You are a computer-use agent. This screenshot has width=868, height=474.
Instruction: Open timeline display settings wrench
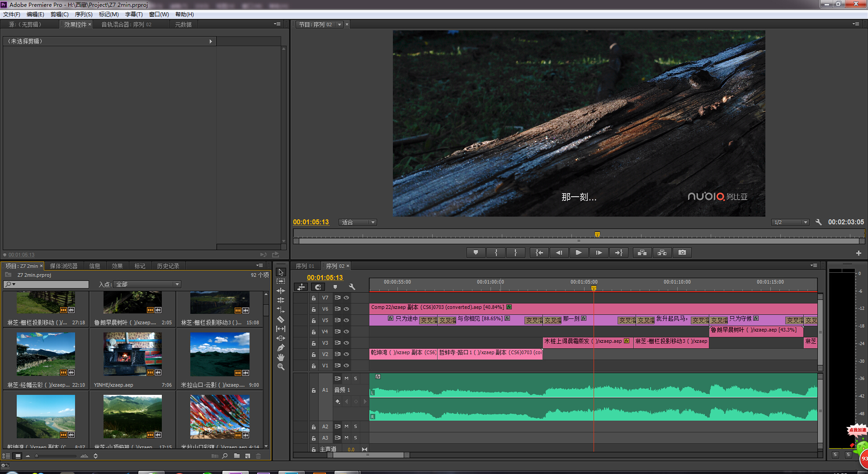352,287
